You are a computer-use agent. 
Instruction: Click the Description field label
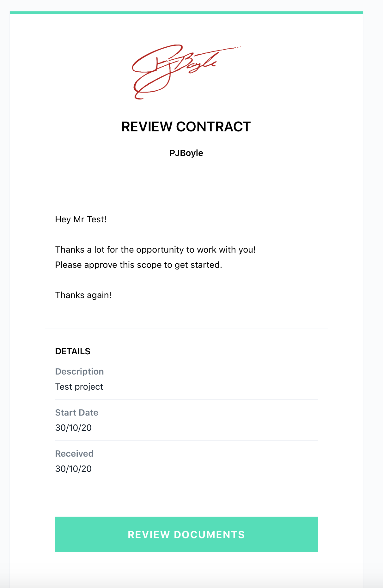point(80,371)
